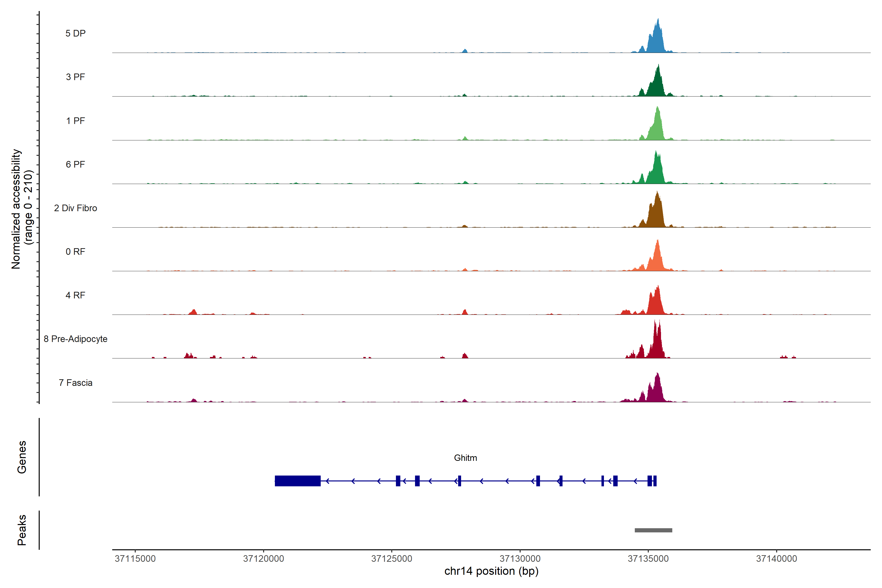Click the 0 RF track label
Image resolution: width=882 pixels, height=588 pixels.
[x=75, y=252]
